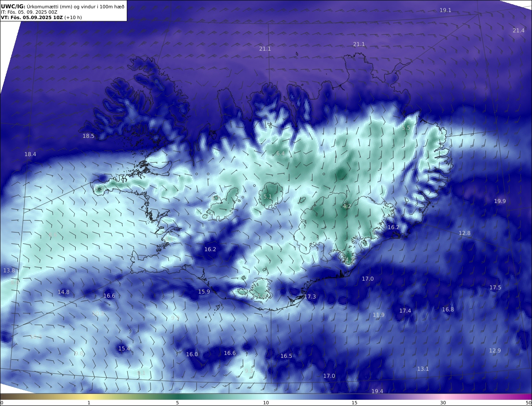The height and width of the screenshot is (406, 532).
Task: Select the 18.5 value label
Action: click(88, 136)
